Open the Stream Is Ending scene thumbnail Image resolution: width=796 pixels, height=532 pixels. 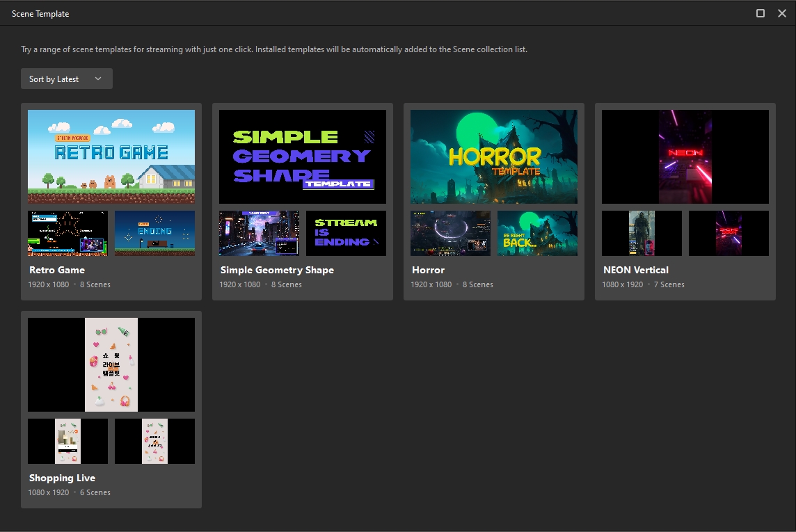[x=346, y=233]
